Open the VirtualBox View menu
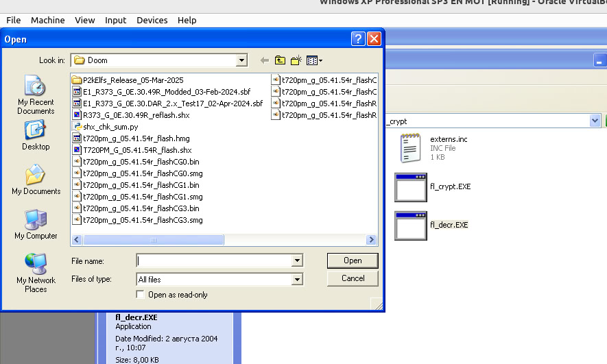 click(85, 20)
